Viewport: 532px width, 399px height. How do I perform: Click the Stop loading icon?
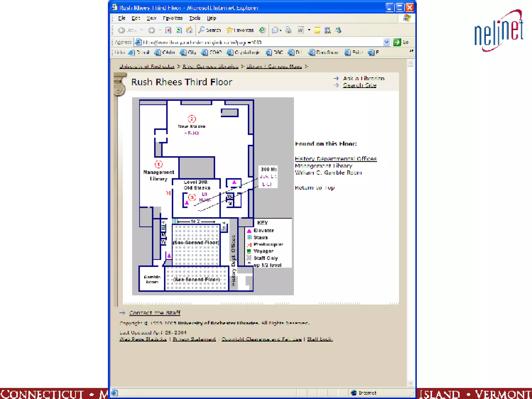tap(168, 30)
